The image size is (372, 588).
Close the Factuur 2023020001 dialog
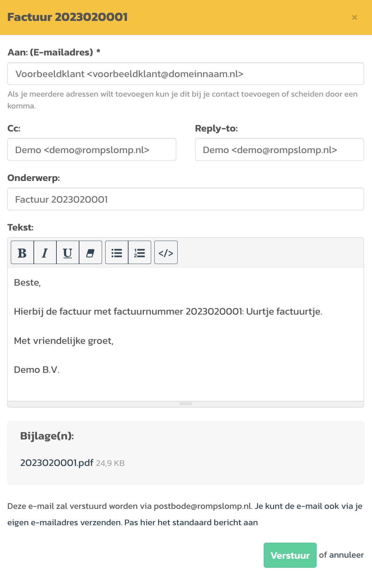pos(355,17)
